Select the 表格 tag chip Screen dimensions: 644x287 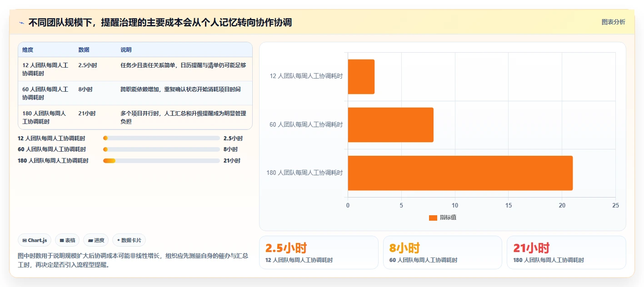click(x=67, y=240)
